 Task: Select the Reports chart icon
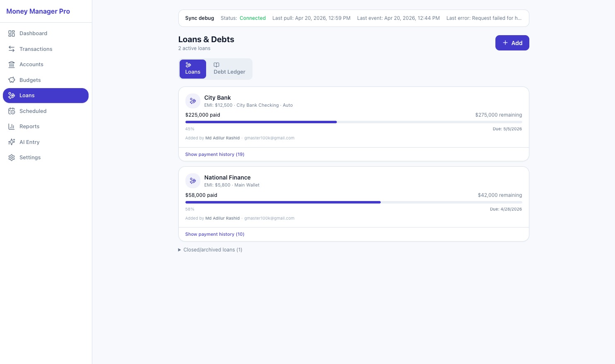point(12,127)
